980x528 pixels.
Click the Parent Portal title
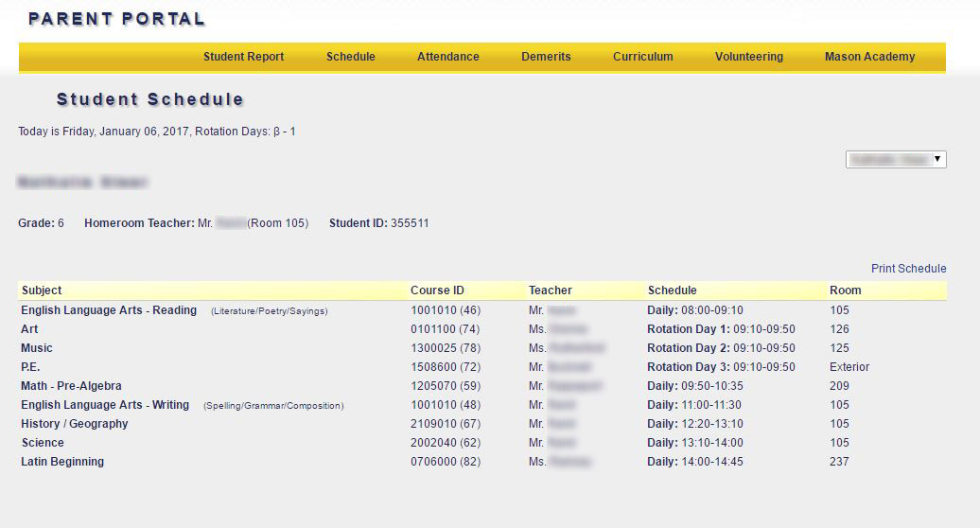pyautogui.click(x=116, y=19)
